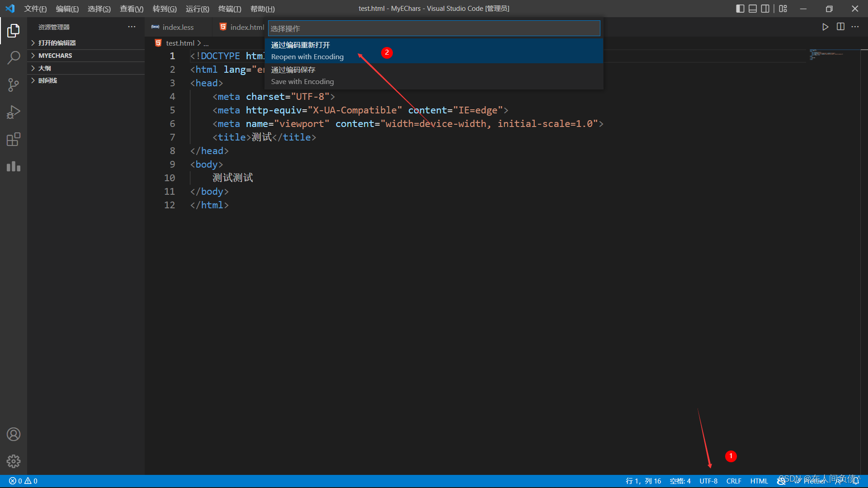Click the test.html breadcrumb file icon
The width and height of the screenshot is (868, 488).
click(158, 43)
